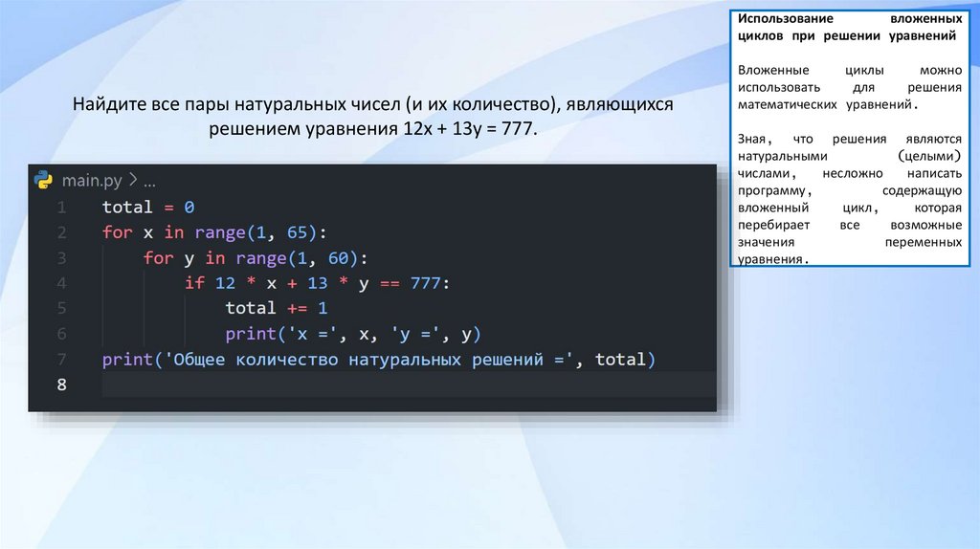Click the Python file icon in breadcrumb

coord(44,180)
